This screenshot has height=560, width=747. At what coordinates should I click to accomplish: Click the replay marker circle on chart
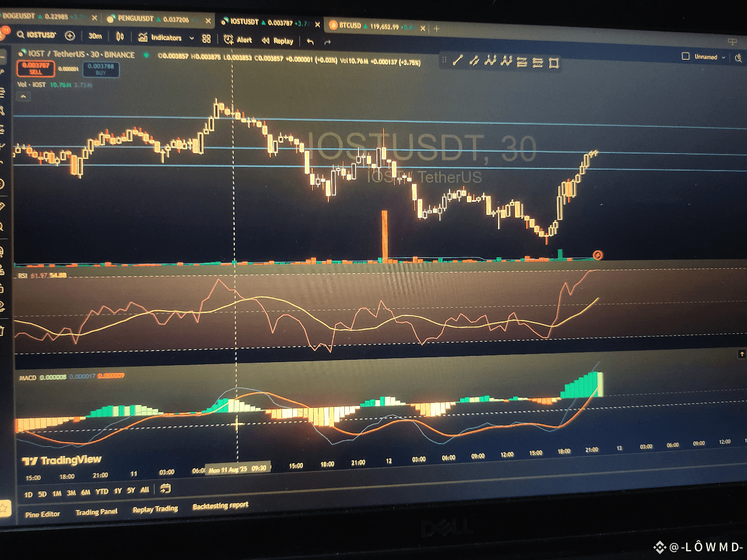pyautogui.click(x=598, y=255)
